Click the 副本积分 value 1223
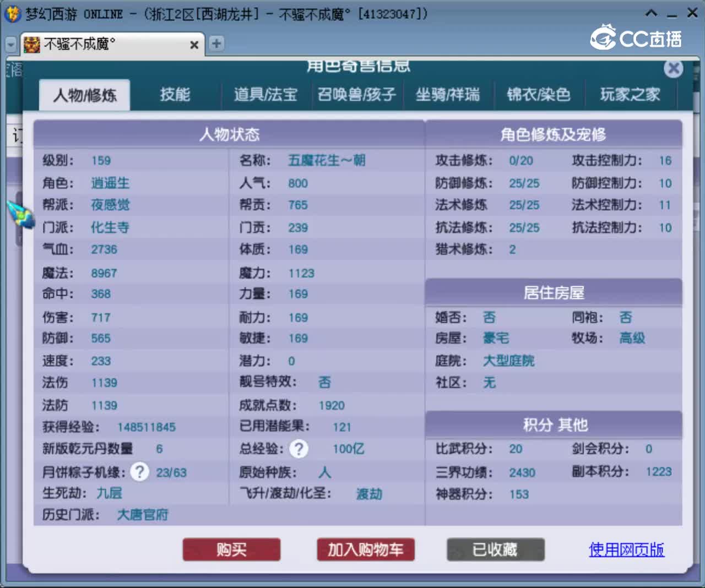Image resolution: width=705 pixels, height=588 pixels. 659,472
